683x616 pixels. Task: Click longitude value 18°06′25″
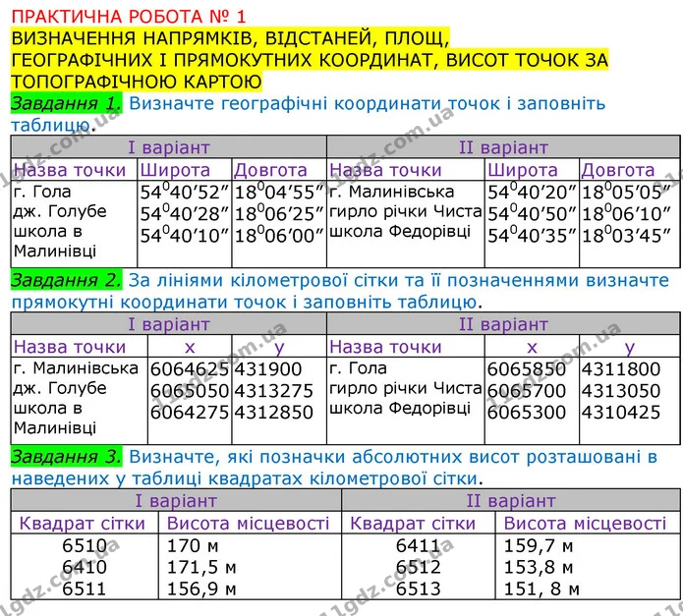(x=279, y=214)
